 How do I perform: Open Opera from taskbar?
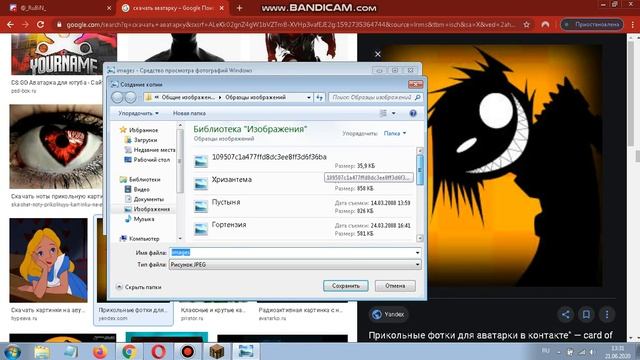click(x=158, y=351)
